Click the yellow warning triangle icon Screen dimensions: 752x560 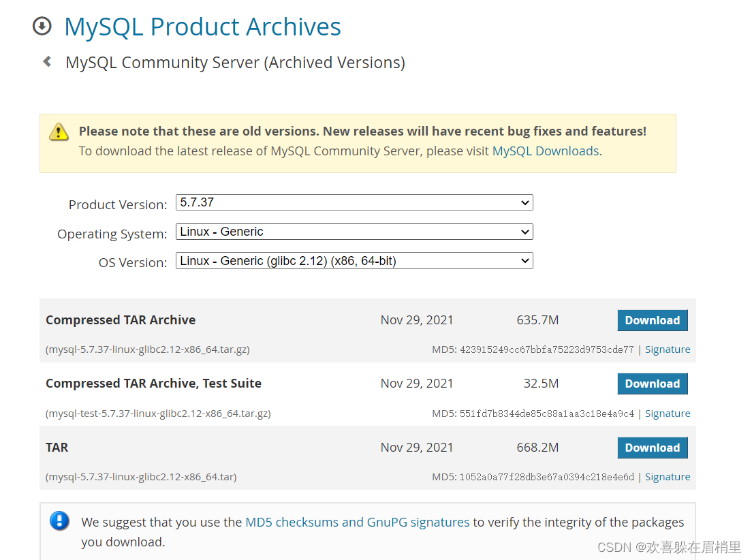[59, 131]
